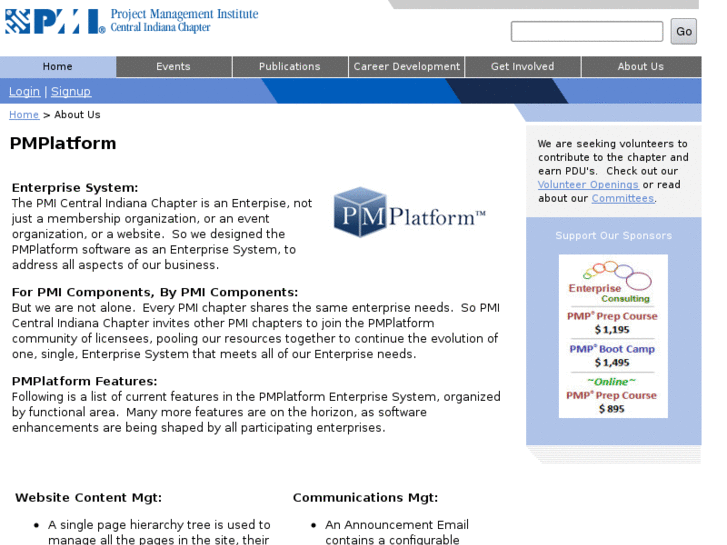Click the 'Communications Mgt:' heading

click(x=365, y=498)
